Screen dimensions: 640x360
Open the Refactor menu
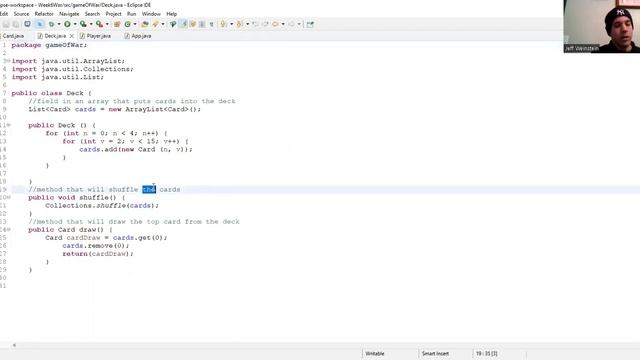44,14
